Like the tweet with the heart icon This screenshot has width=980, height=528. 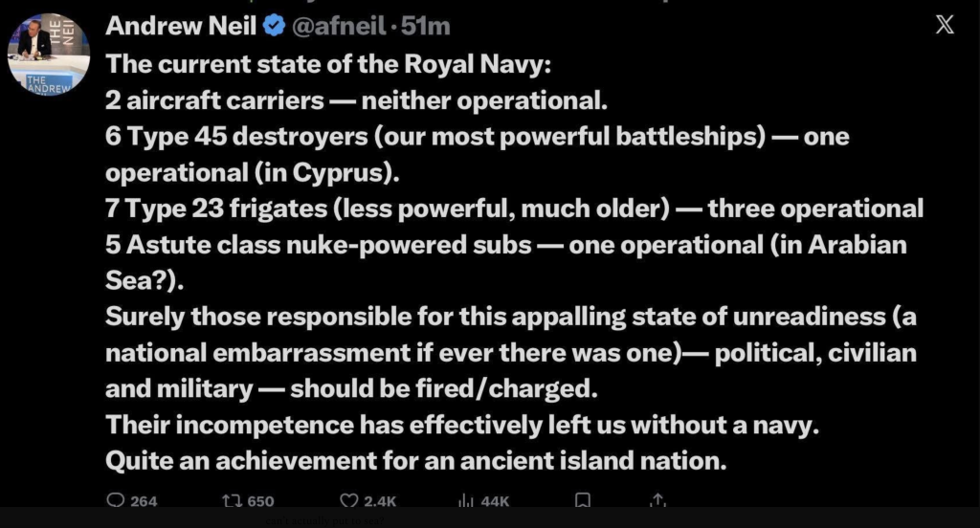coord(349,500)
